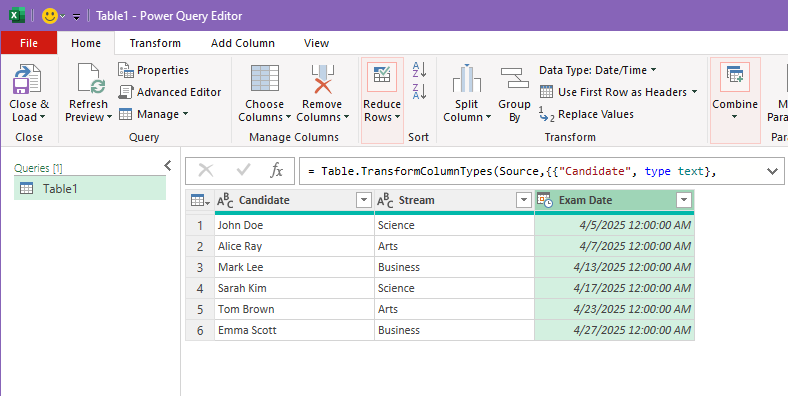Select the Sarah Kim cell
788x396 pixels.
coord(294,288)
